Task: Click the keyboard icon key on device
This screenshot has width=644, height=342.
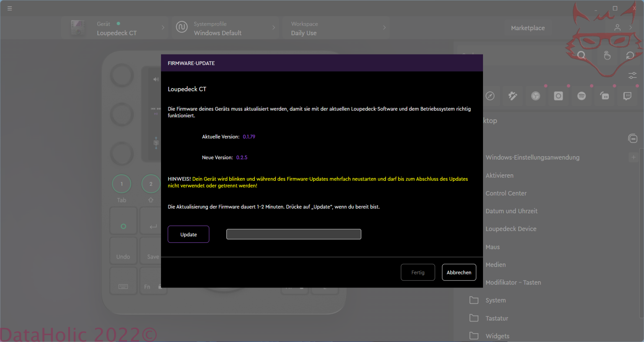Action: pos(123,281)
